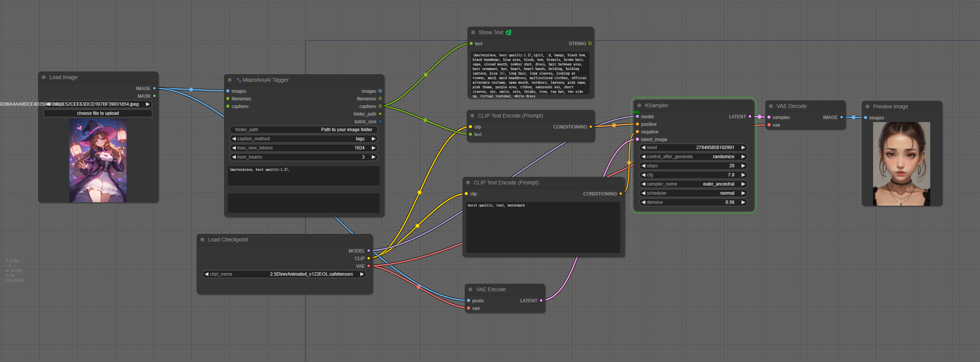Open the image filename dropdown in Load Image
The height and width of the screenshot is (362, 980).
[98, 104]
